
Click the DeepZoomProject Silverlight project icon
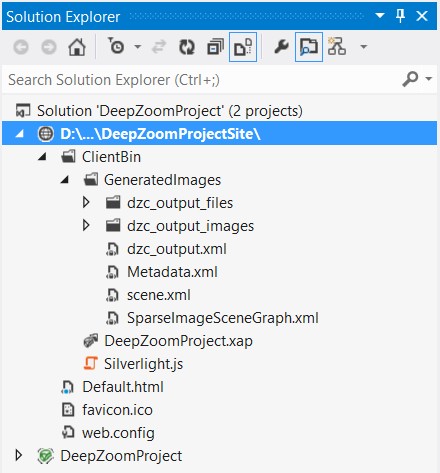(45, 456)
